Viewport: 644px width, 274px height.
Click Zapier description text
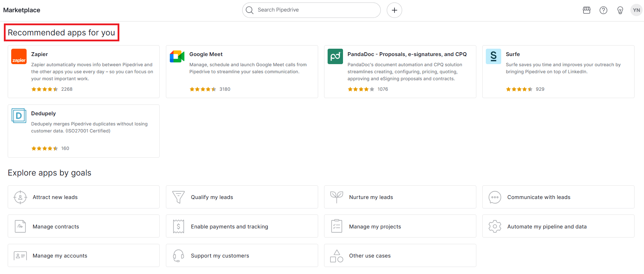92,72
